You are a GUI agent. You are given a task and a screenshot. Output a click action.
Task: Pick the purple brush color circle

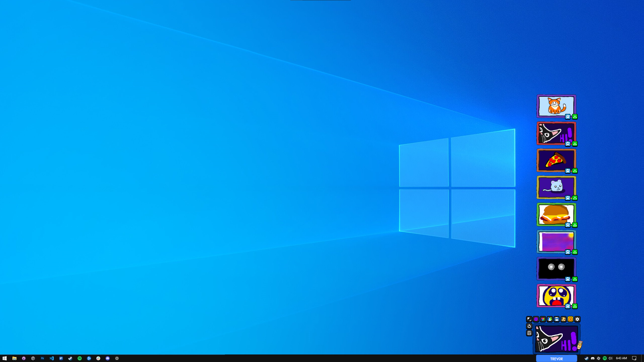coord(536,319)
